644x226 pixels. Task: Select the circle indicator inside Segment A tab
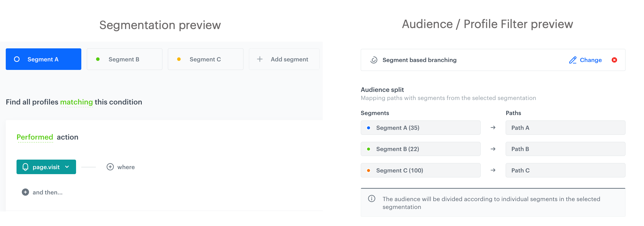[17, 59]
